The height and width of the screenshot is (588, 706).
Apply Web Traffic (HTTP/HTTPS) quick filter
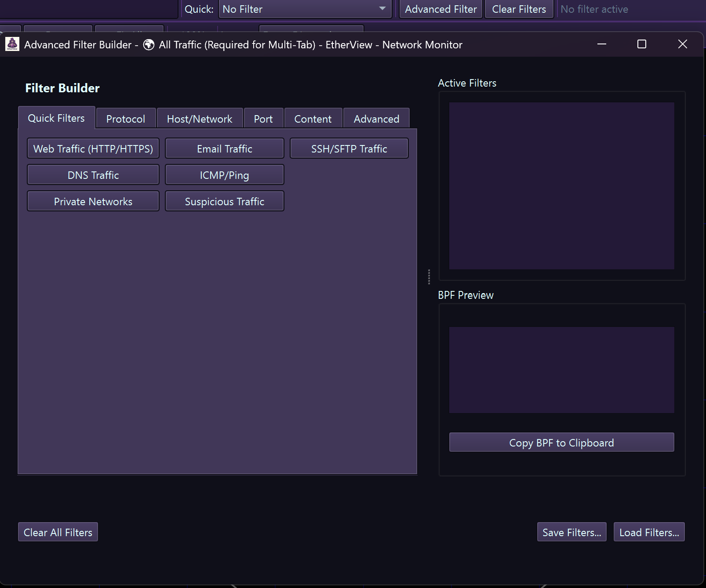[x=93, y=149]
